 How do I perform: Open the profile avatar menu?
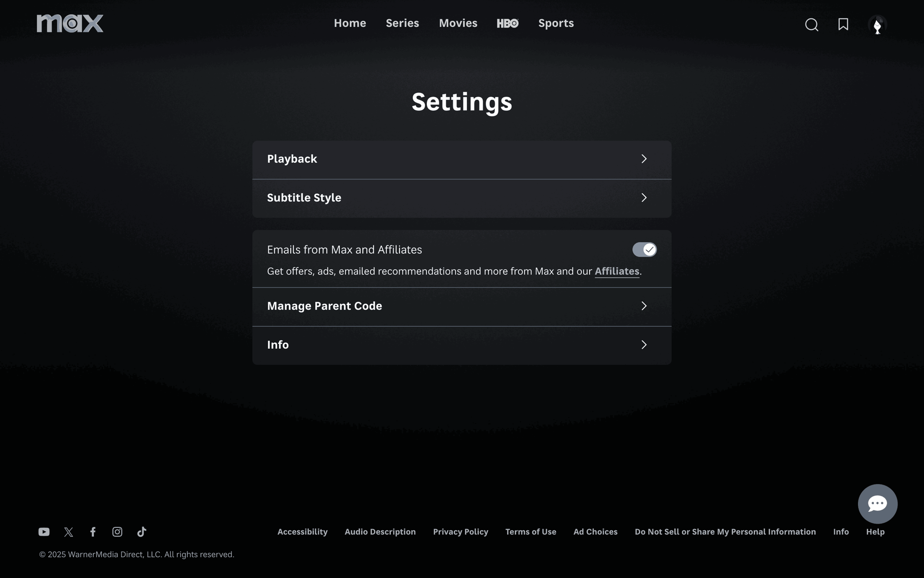(x=877, y=25)
